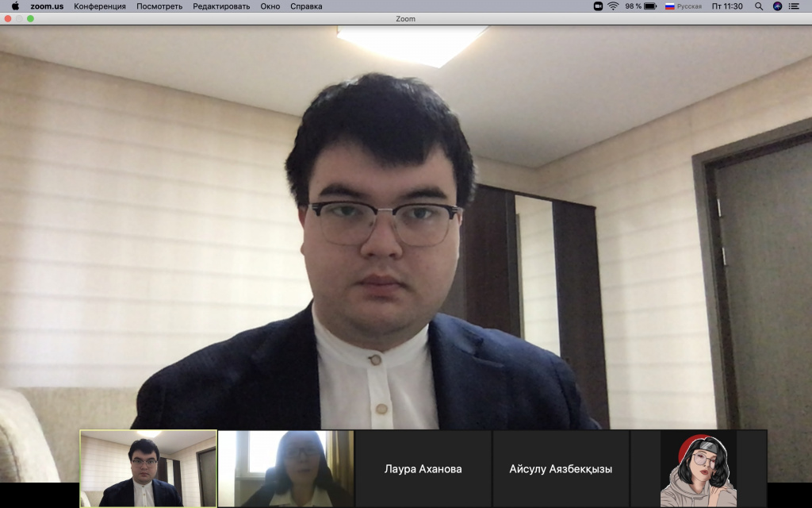Open the clock showing Пт 11:30

click(x=727, y=6)
